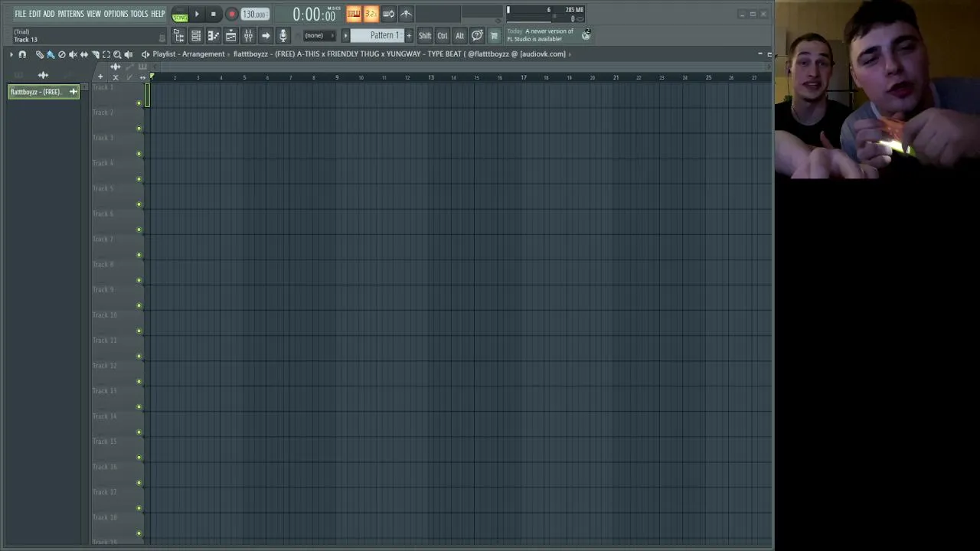Select the Paint brush tool

[x=51, y=54]
